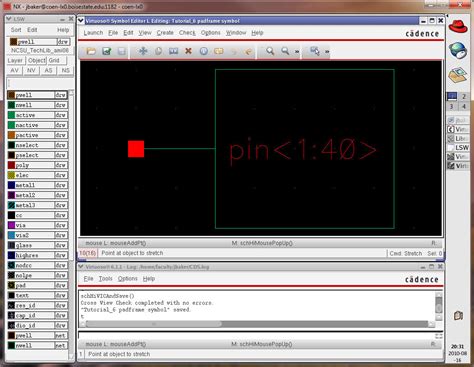Click the Undo arrow toolbar icon
This screenshot has height=367, width=474.
(234, 51)
